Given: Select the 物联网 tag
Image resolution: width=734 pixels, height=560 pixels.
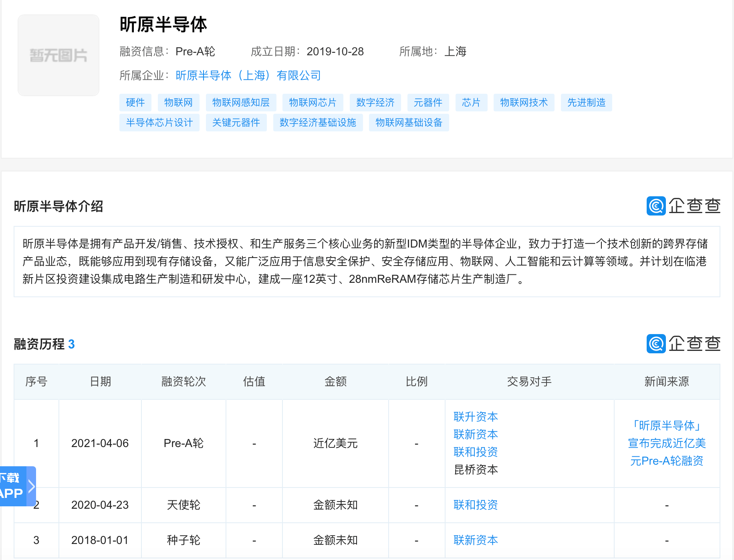Looking at the screenshot, I should (x=179, y=103).
